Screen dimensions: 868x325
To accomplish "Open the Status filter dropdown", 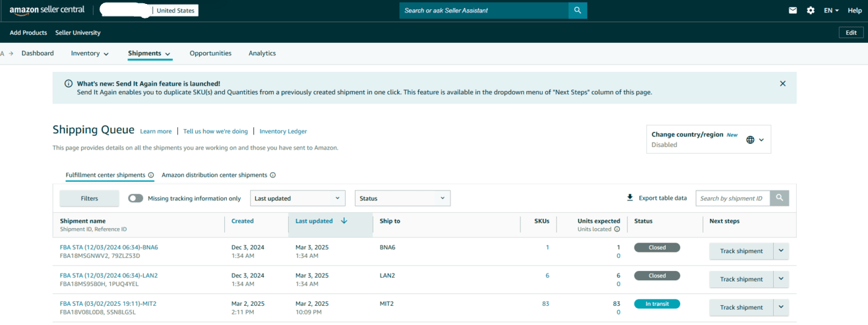I will [402, 198].
